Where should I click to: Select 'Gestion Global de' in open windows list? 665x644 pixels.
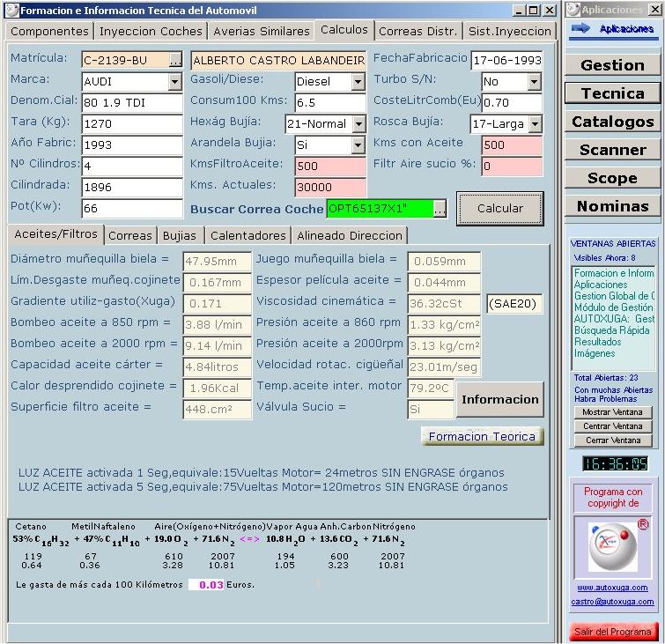(614, 296)
